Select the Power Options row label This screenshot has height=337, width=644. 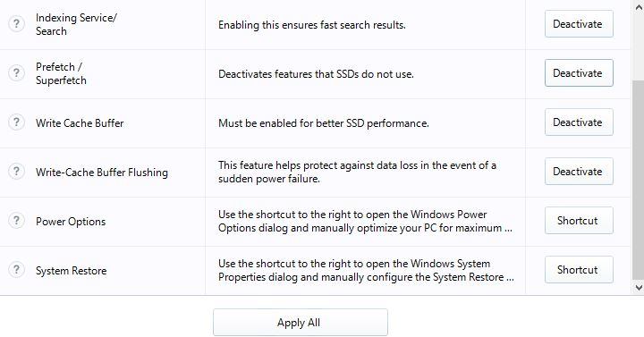[71, 222]
